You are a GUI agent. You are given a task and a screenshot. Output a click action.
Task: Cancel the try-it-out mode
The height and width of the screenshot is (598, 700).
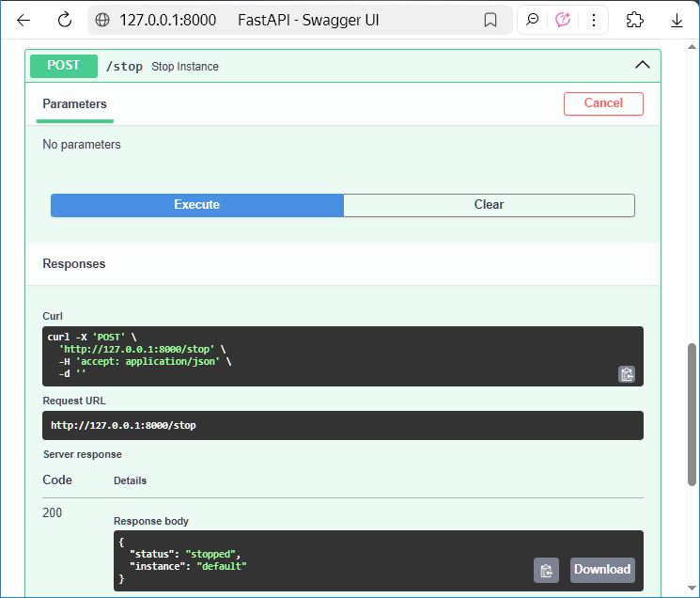tap(603, 103)
